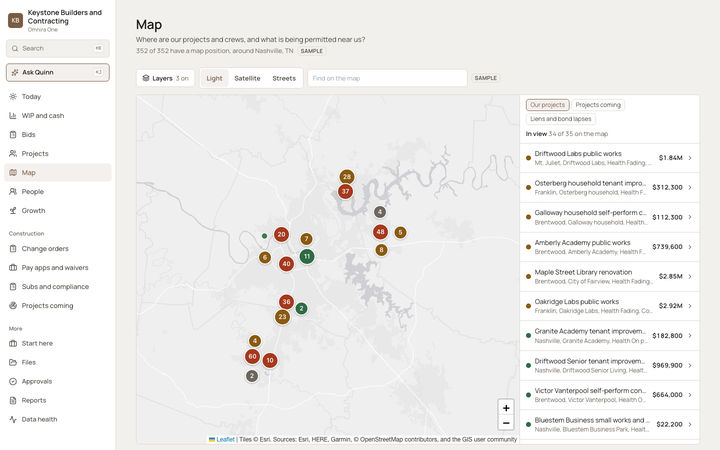Click the Pay apps and waivers icon
This screenshot has height=450, width=720.
click(13, 268)
